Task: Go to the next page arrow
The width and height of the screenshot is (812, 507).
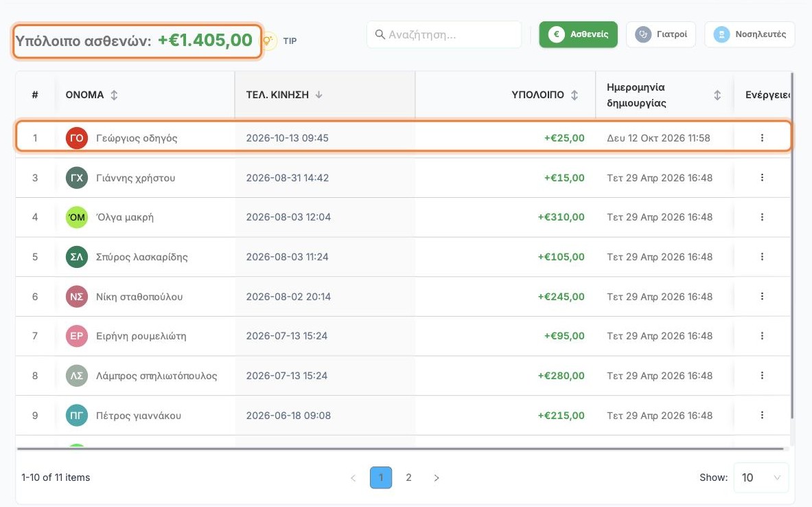Action: click(437, 477)
